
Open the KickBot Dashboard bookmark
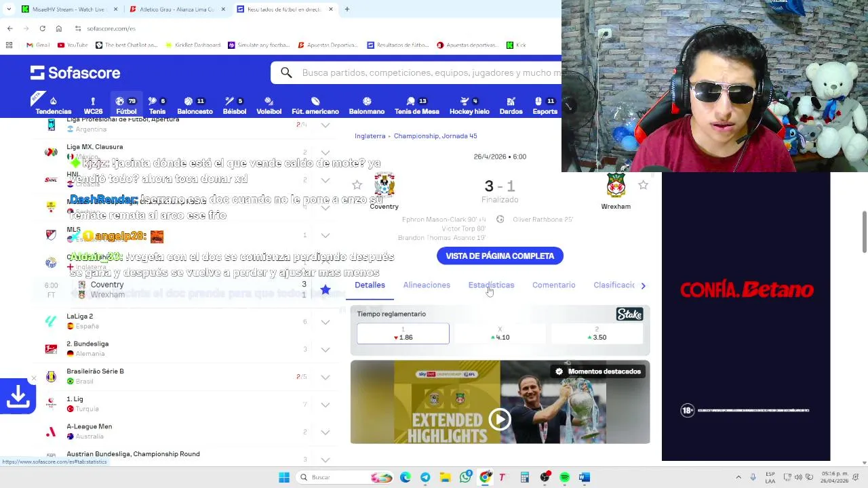[192, 45]
